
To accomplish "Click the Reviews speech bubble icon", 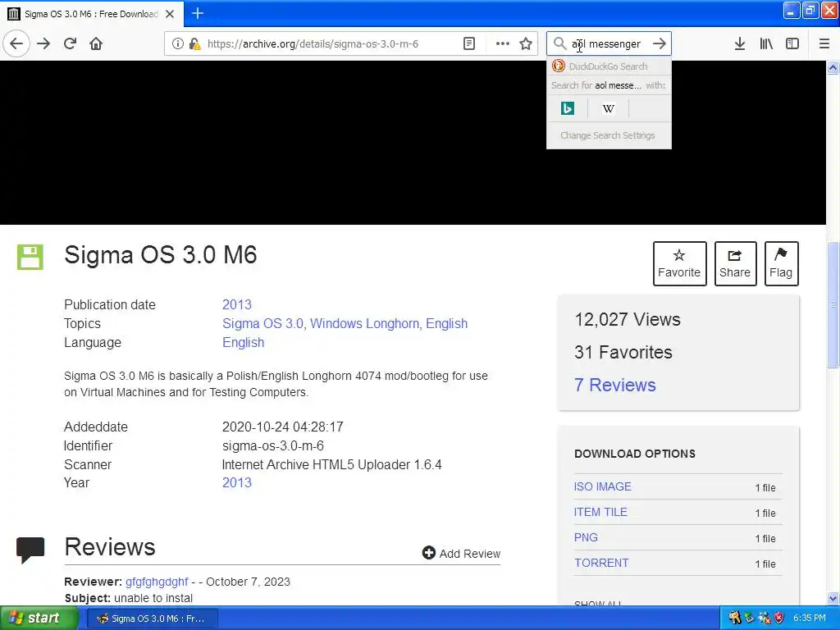I will pos(30,549).
